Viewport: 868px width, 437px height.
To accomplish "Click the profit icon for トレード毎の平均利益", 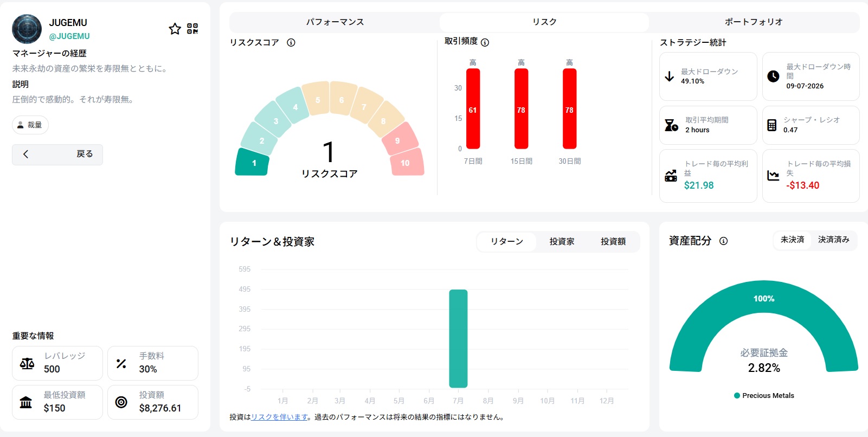I will coord(671,176).
